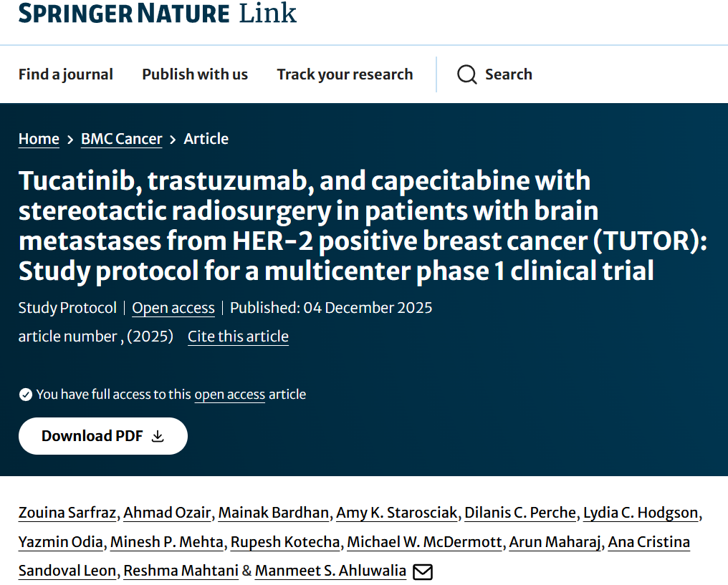Open Manmeet S. Ahluwalia's author page
Screen dimensions: 728x585
[x=330, y=571]
